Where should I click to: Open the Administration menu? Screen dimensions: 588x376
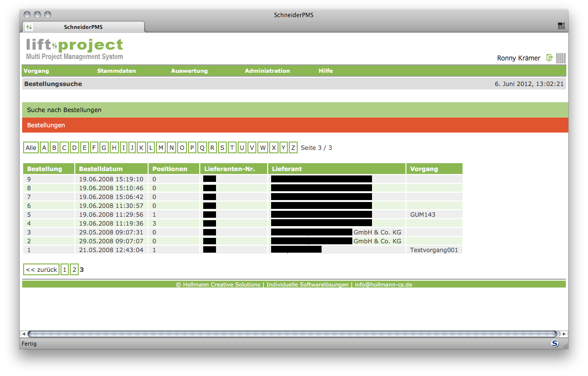coord(267,71)
